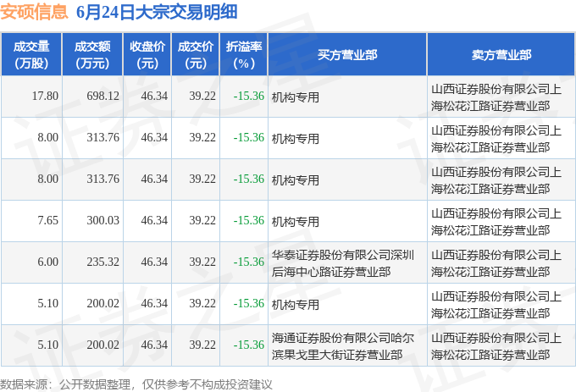The width and height of the screenshot is (576, 392).
Task: Click the 卖方营业部 column header
Action: [501, 55]
